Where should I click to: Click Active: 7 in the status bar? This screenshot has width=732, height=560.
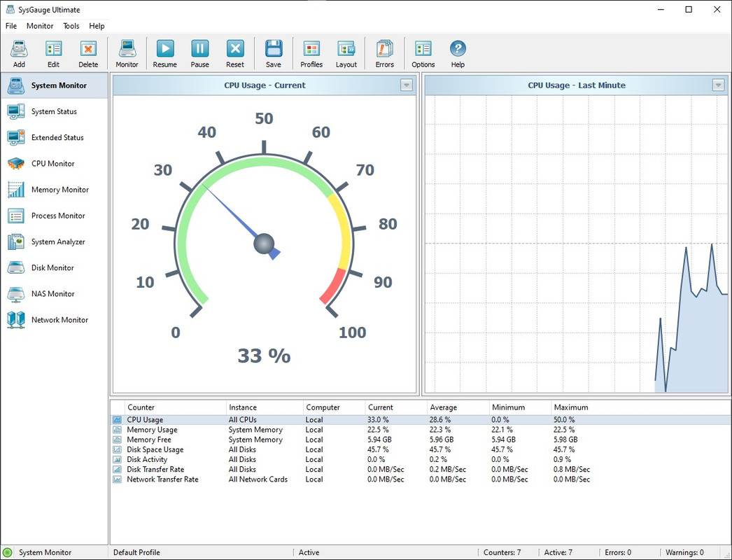[x=558, y=552]
